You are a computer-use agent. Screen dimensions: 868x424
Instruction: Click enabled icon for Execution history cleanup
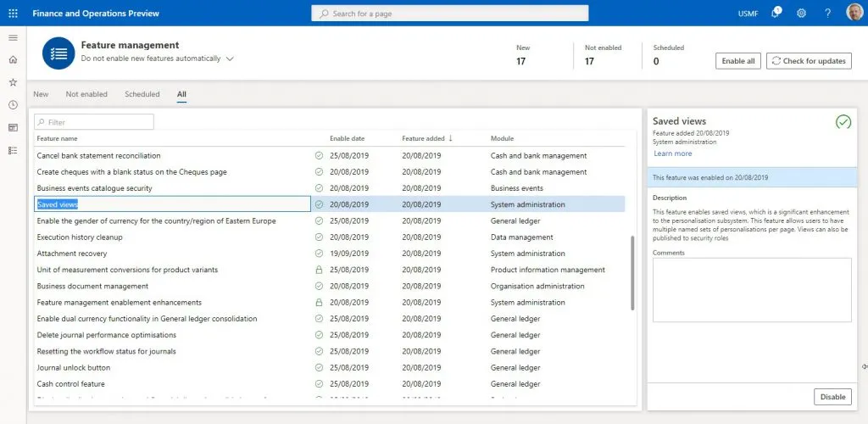tap(319, 237)
